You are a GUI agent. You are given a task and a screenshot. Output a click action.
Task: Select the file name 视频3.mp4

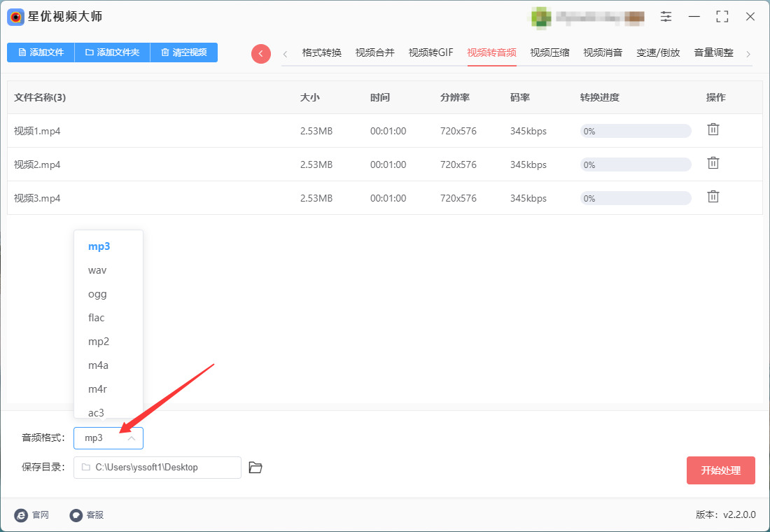coord(37,199)
